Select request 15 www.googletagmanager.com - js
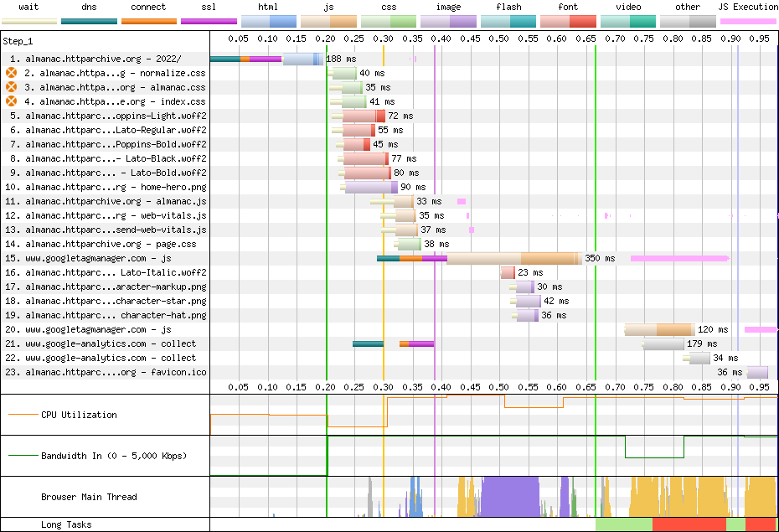 click(89, 258)
